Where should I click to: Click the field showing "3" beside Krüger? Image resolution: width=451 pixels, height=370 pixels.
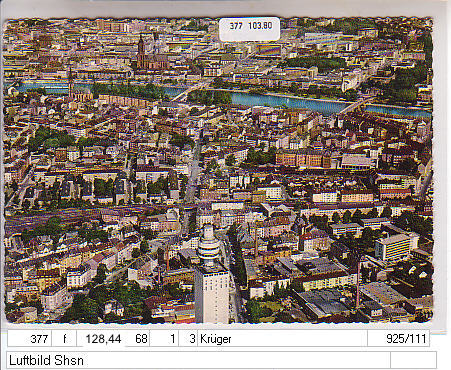(x=188, y=339)
